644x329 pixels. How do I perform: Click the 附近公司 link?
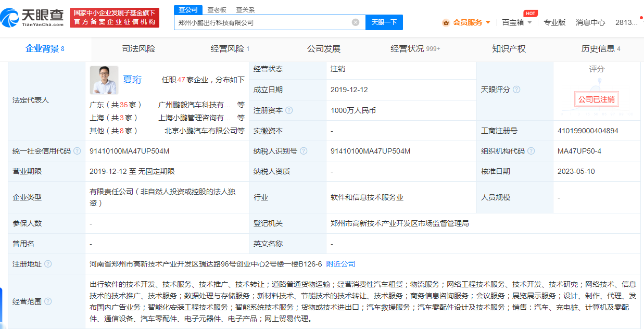(341, 264)
